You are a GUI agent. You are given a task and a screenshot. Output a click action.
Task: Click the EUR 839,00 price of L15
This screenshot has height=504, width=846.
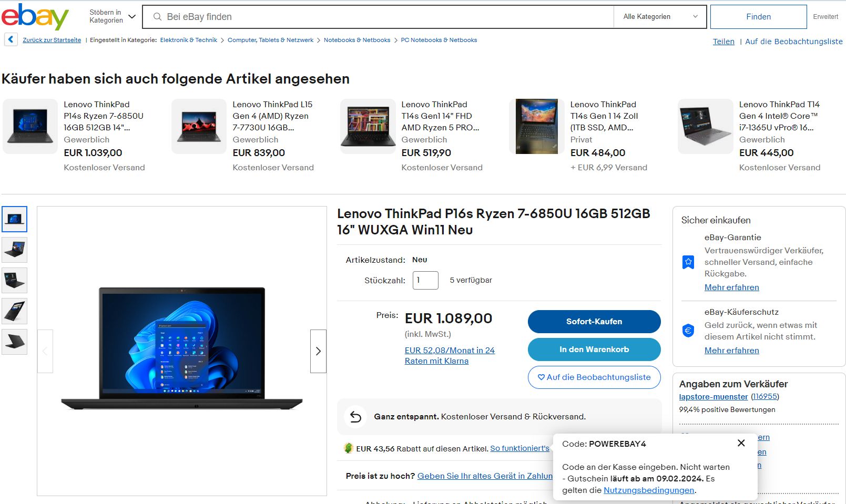click(x=259, y=153)
